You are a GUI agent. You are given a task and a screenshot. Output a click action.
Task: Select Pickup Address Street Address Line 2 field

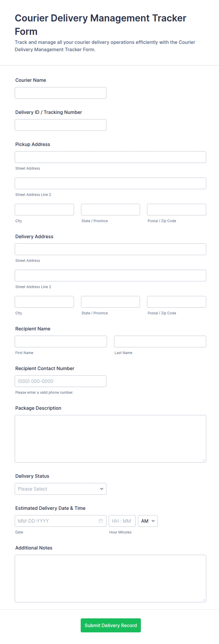[x=110, y=183]
